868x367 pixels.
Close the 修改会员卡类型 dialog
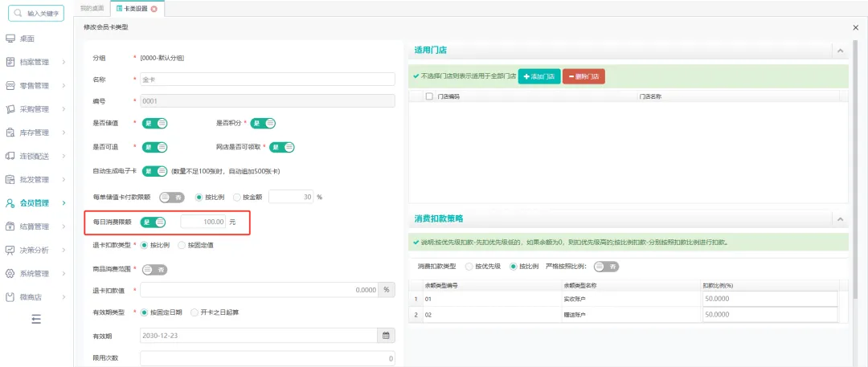click(857, 27)
